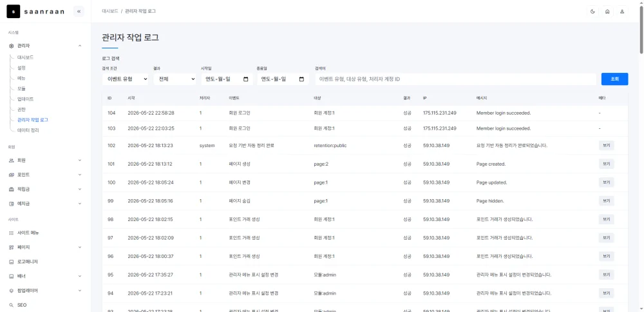Toggle dark mode with the moon icon
The image size is (644, 312).
[x=592, y=12]
